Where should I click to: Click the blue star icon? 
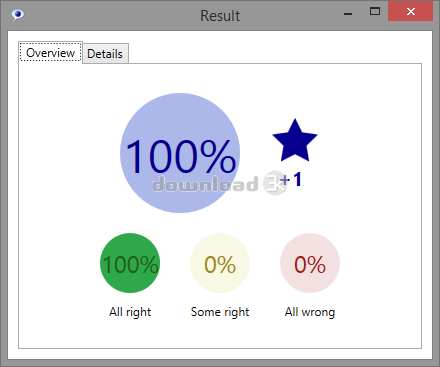pyautogui.click(x=295, y=141)
